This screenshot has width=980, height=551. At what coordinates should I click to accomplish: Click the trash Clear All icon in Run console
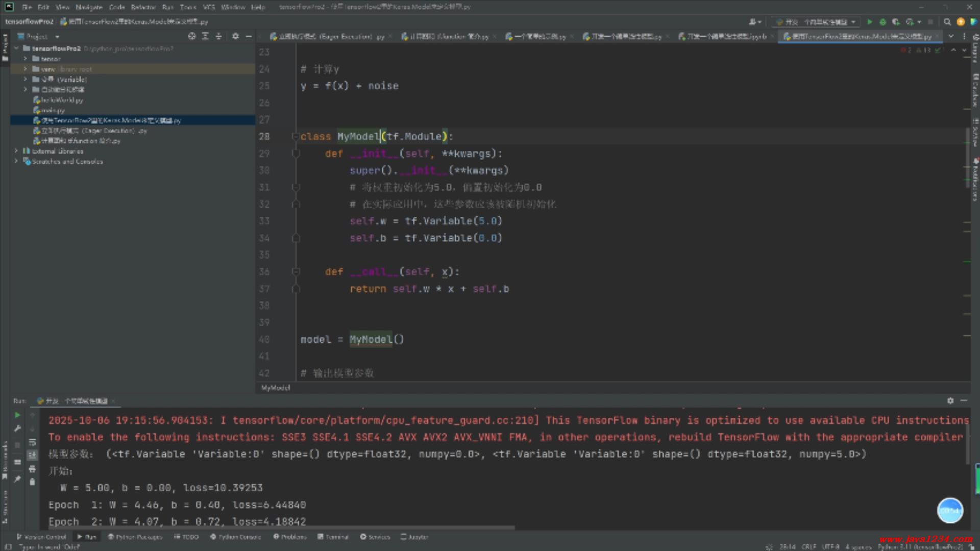(x=32, y=482)
